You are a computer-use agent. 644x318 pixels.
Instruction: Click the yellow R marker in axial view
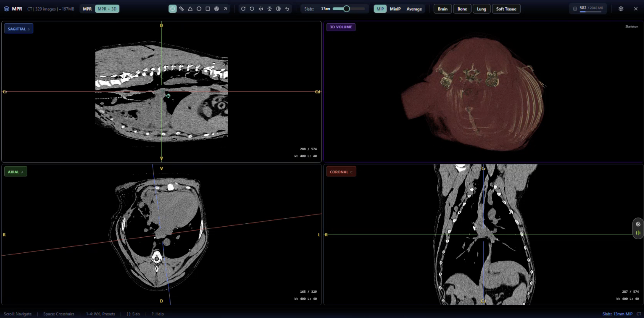click(4, 235)
